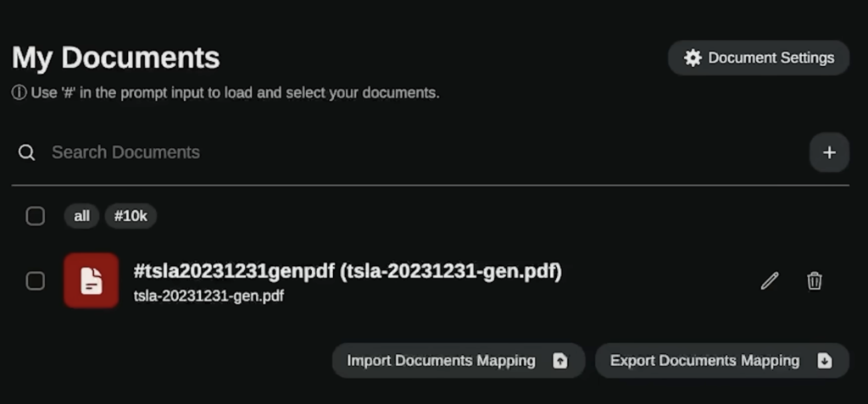Add a new document with plus button
The height and width of the screenshot is (404, 868).
point(829,152)
